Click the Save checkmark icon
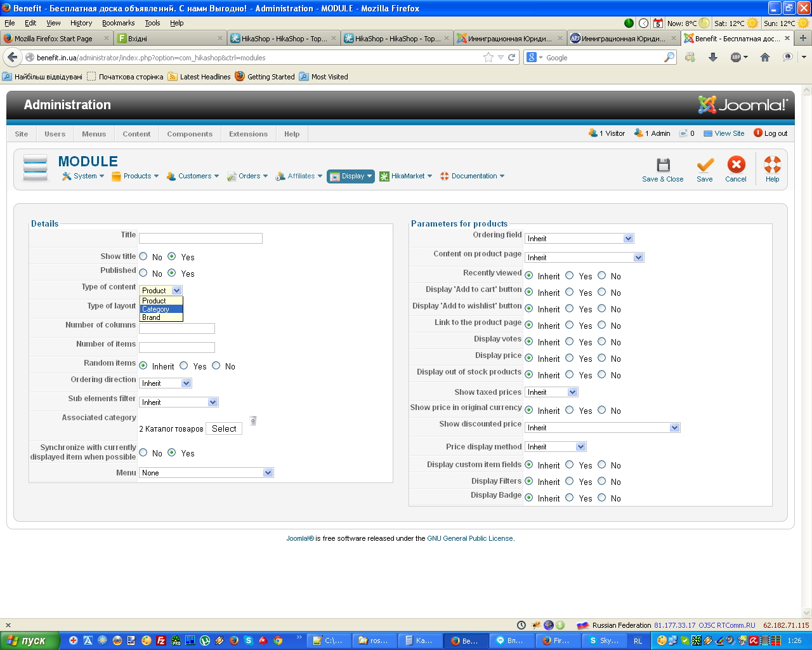Image resolution: width=812 pixels, height=650 pixels. [705, 165]
